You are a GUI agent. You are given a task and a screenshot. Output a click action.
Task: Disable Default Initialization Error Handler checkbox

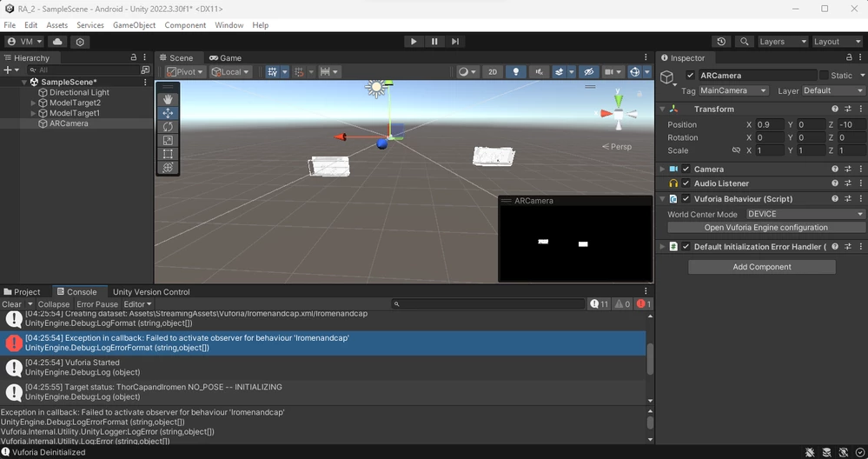[686, 247]
